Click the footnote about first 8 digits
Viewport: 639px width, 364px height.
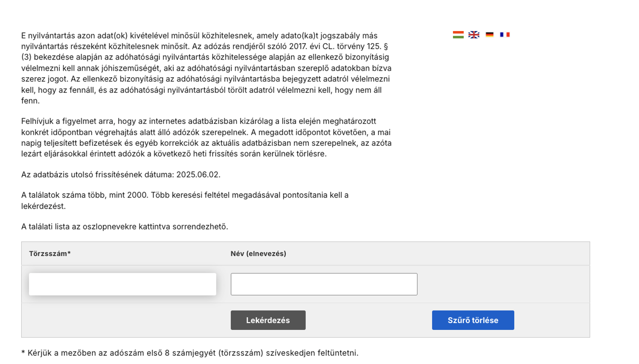click(190, 353)
